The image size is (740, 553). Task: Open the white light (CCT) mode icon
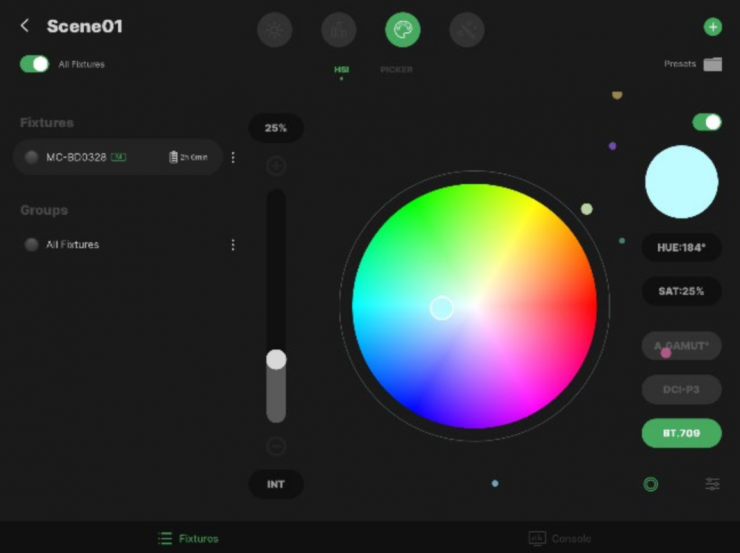[275, 30]
